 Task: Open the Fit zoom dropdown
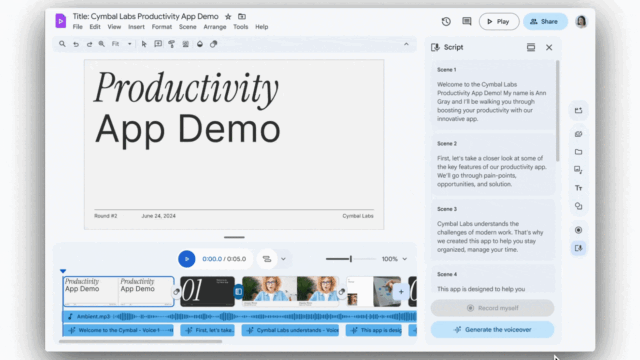(122, 44)
